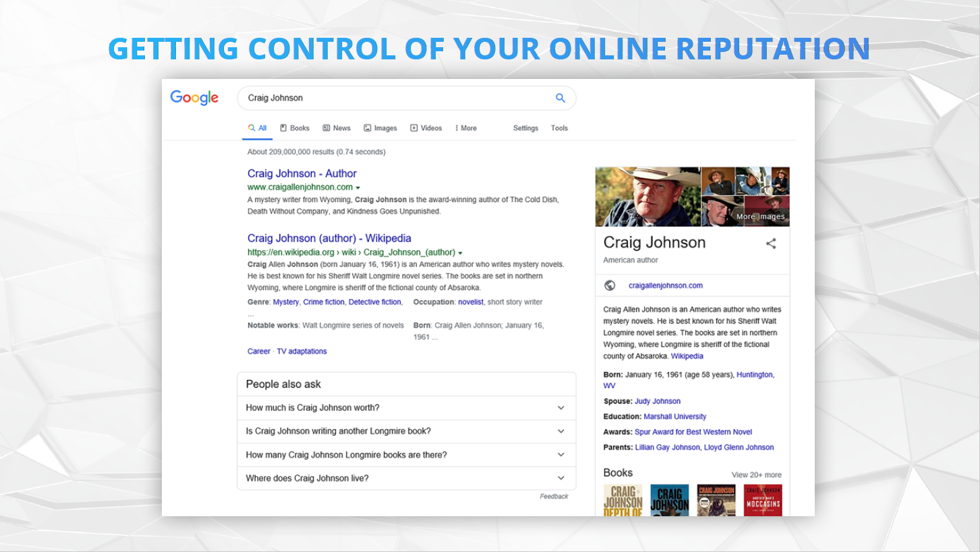Open the Craig Johnson - Author result
Viewport: 980px width, 552px height.
click(x=301, y=173)
